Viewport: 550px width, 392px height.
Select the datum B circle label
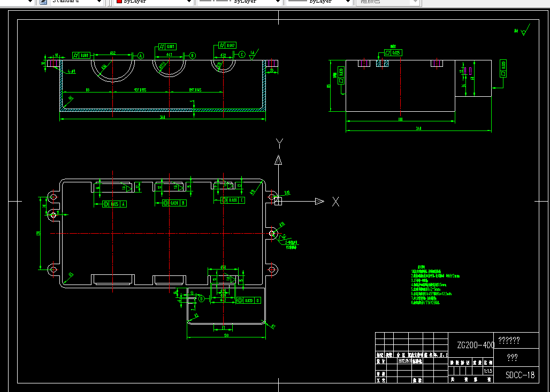click(x=192, y=56)
